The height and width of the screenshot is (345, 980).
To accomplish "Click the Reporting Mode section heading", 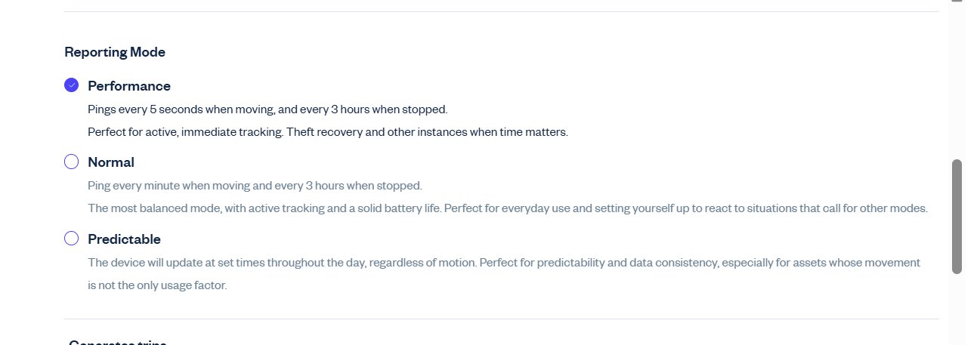I will click(x=115, y=52).
